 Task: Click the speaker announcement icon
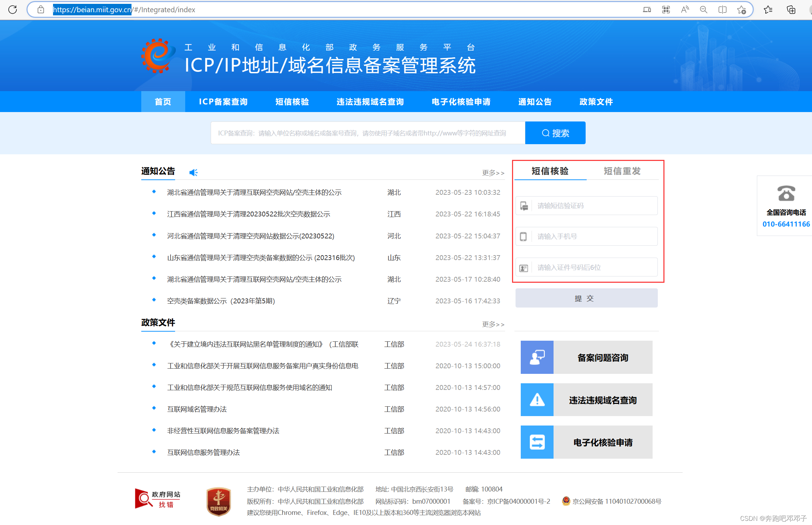(x=192, y=172)
